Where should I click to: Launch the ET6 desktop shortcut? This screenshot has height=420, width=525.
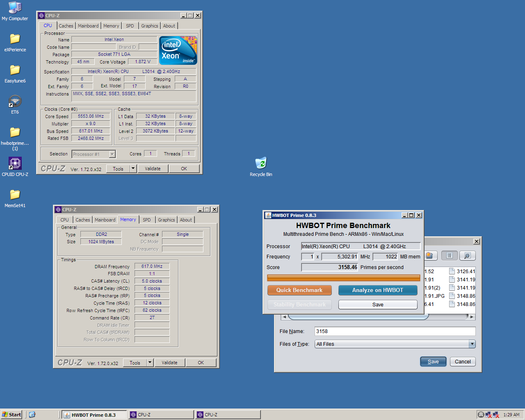(x=15, y=105)
